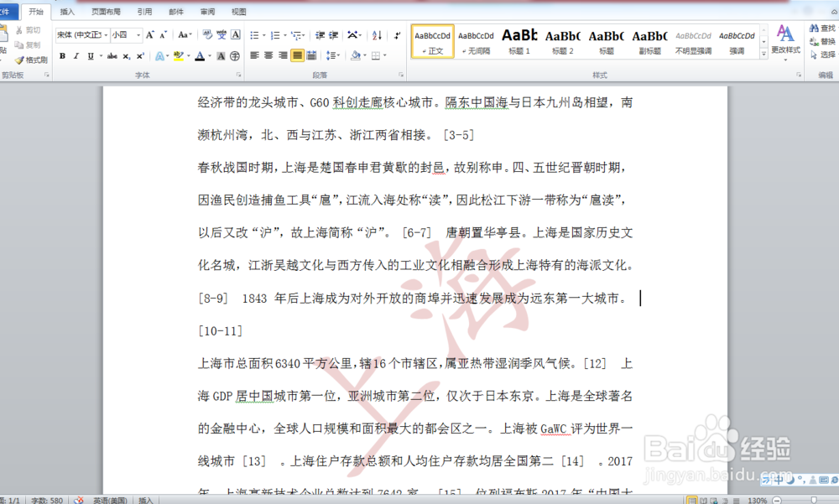This screenshot has width=839, height=504.
Task: Open the Font dialog launcher
Action: coord(238,75)
